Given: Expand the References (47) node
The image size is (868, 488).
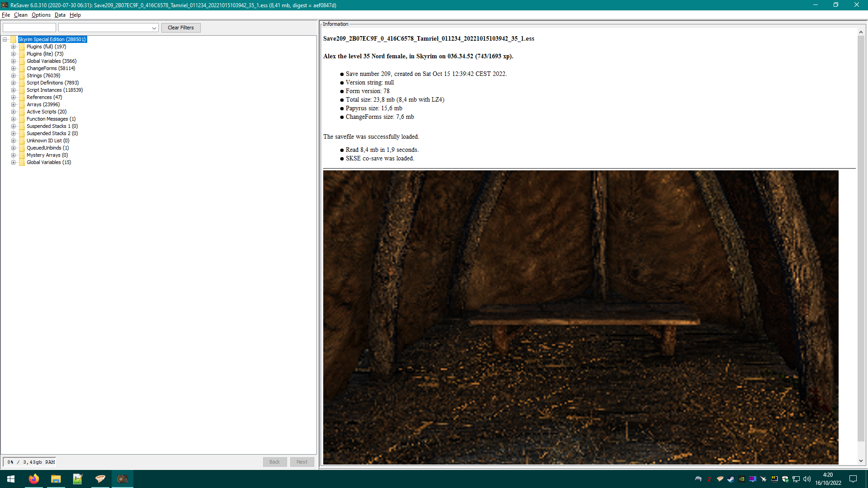Looking at the screenshot, I should click(x=14, y=97).
